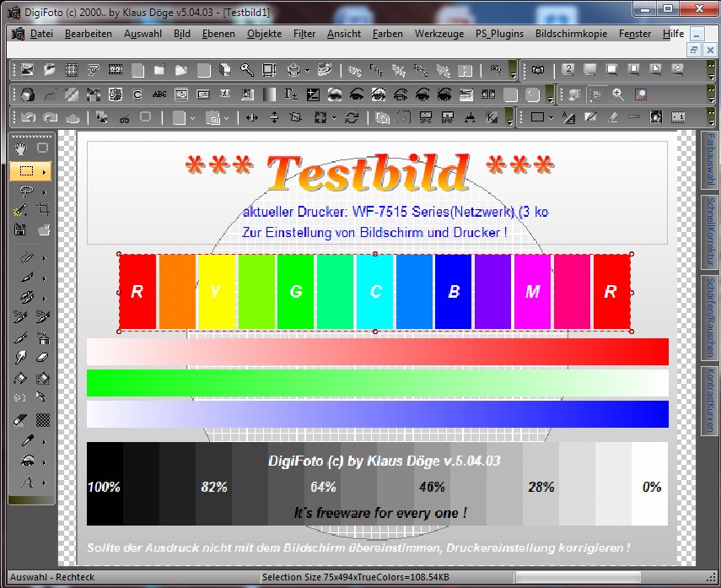Open the Kontrastkurven side panel tab
721x588 pixels.
click(x=710, y=400)
